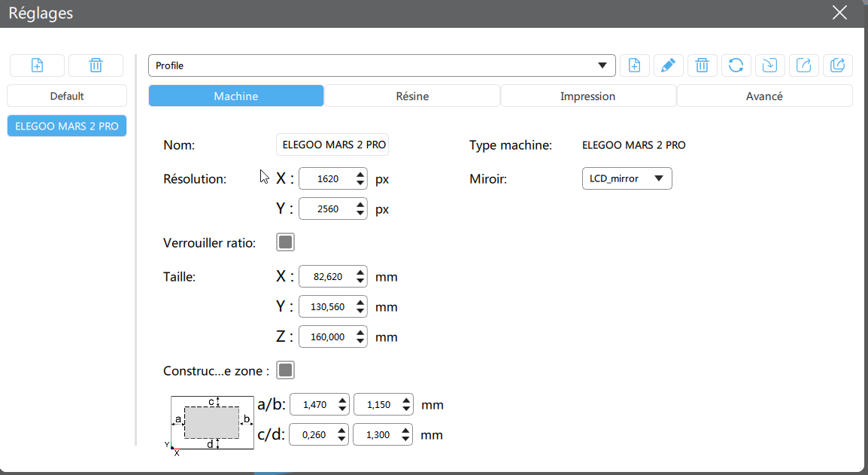The height and width of the screenshot is (475, 868).
Task: Toggle the Verrouiller ratio checkbox
Action: [285, 242]
